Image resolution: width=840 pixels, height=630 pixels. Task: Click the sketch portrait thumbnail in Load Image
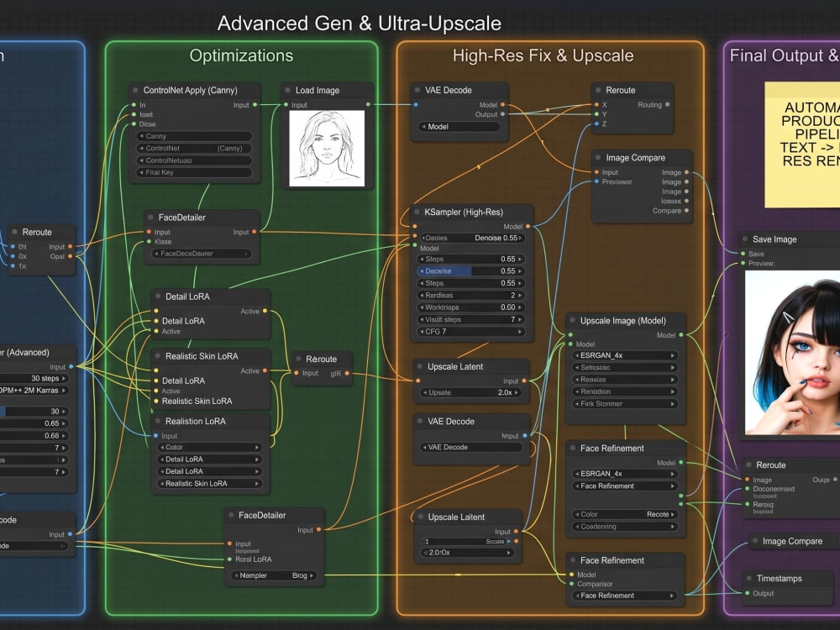point(327,149)
